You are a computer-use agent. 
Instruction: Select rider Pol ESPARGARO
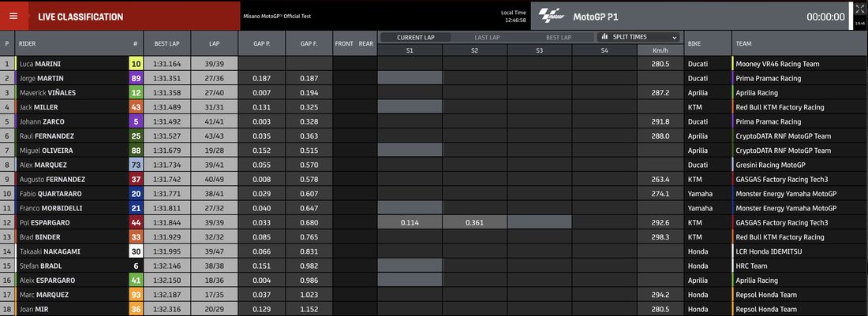[x=45, y=223]
